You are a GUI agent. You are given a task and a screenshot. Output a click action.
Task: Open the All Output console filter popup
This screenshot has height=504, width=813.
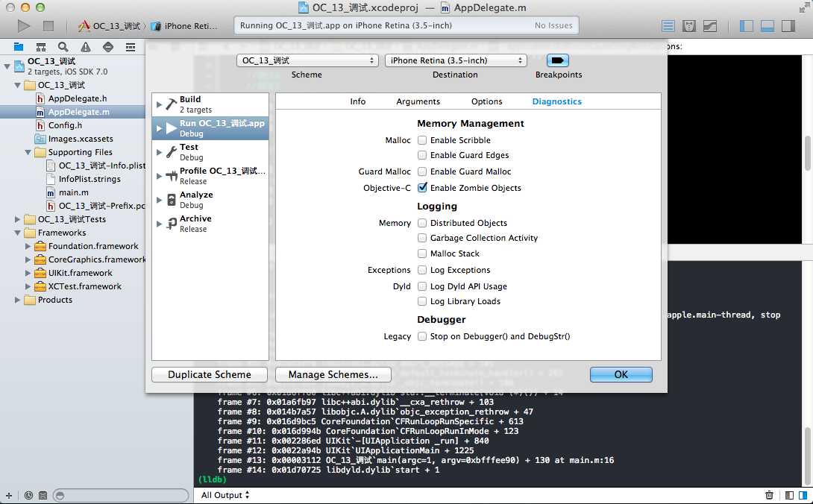225,495
